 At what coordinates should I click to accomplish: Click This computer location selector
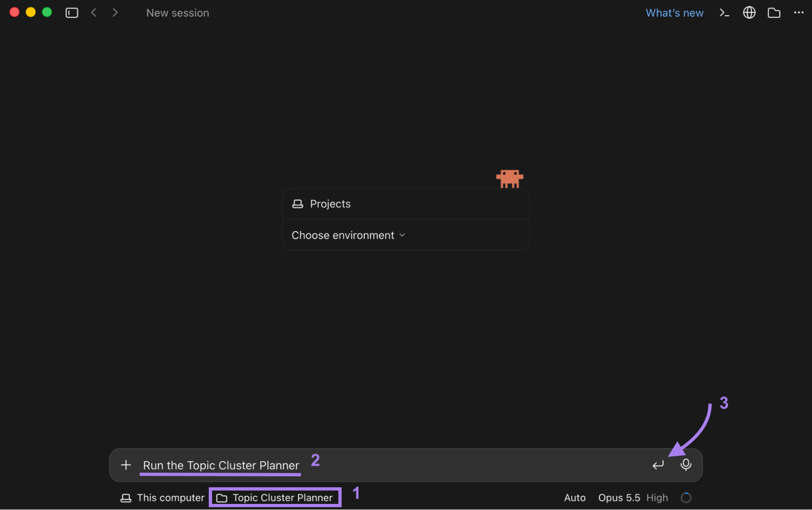162,498
